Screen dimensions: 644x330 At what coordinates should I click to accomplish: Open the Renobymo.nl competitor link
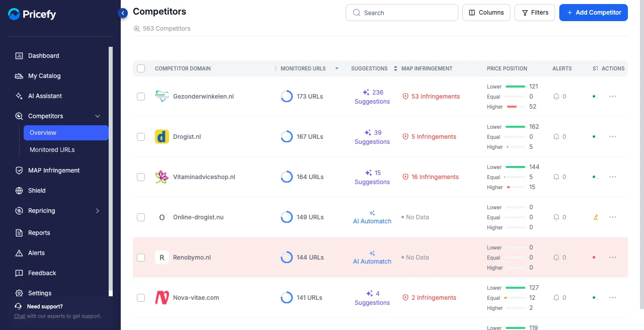pyautogui.click(x=192, y=258)
